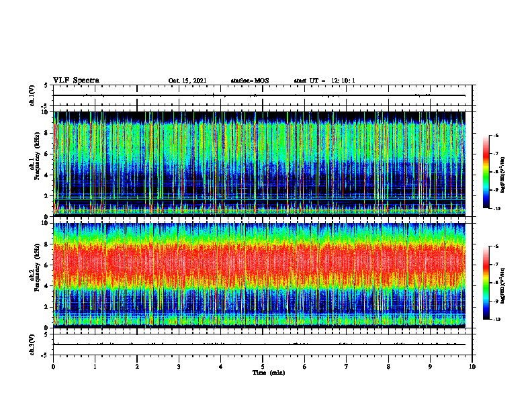Viewport: 532px width, 411px height.
Task: Click time-axis tick label '8'
Action: (x=388, y=367)
